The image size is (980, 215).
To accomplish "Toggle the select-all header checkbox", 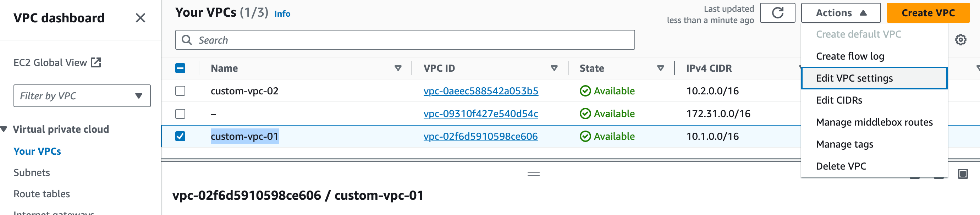I will click(x=180, y=68).
